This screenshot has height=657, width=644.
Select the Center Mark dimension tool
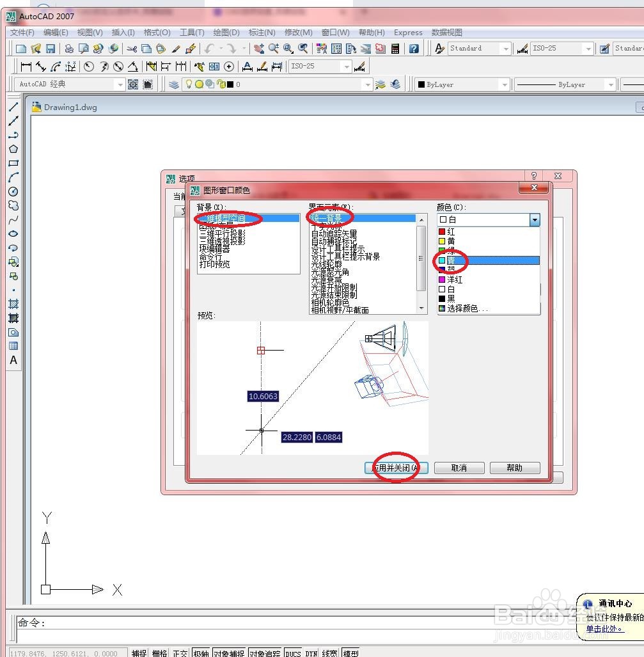229,66
